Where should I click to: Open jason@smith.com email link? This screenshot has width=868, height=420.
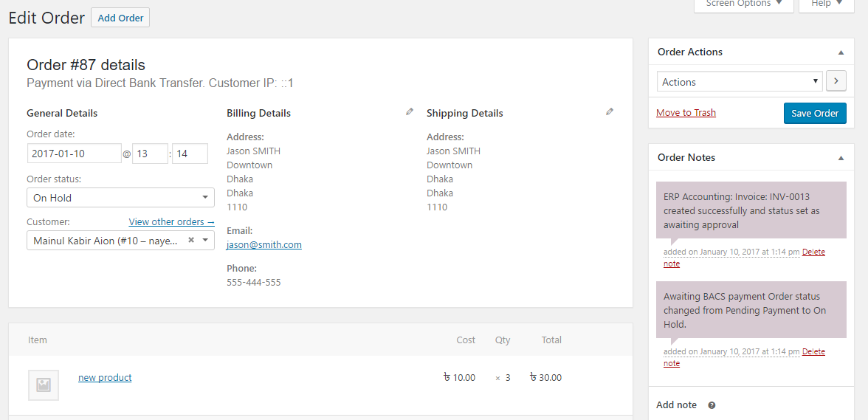tap(263, 245)
